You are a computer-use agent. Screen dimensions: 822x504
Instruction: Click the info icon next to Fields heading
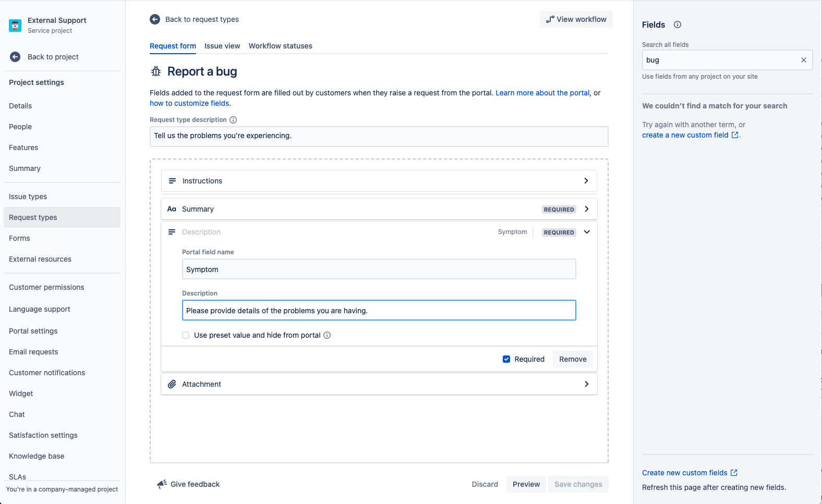pyautogui.click(x=678, y=24)
